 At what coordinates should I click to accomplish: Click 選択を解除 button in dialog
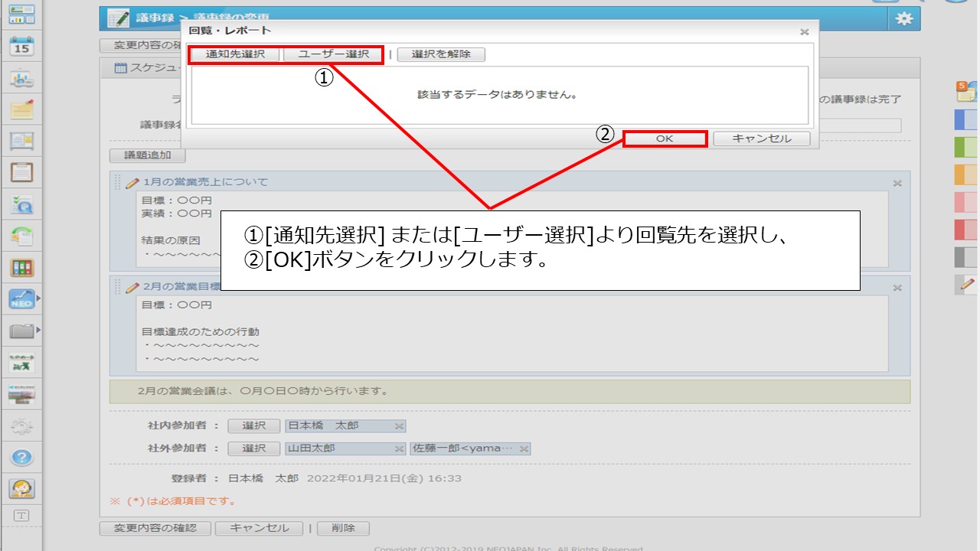coord(441,54)
